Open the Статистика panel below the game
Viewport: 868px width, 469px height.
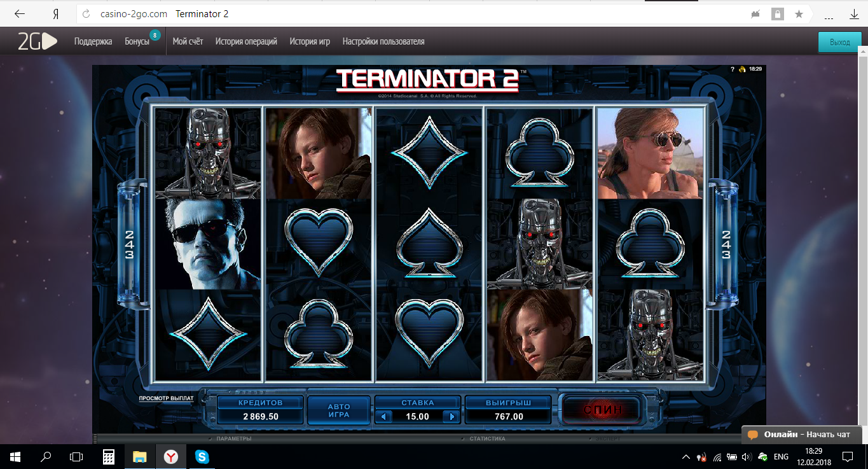pyautogui.click(x=487, y=438)
